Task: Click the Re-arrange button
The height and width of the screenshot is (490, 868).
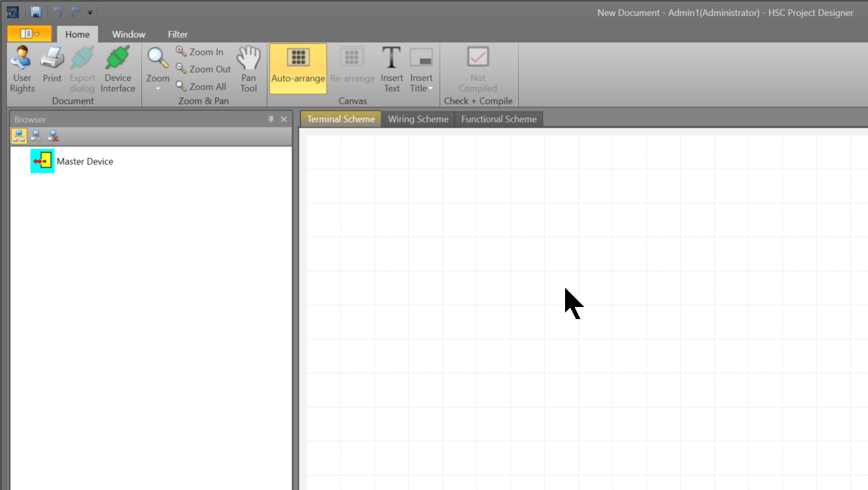Action: coord(352,65)
